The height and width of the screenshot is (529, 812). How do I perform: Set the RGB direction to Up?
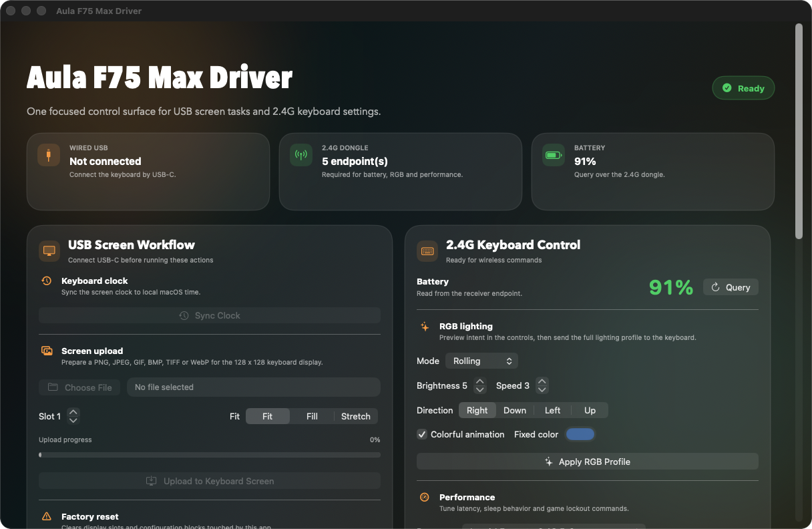590,410
